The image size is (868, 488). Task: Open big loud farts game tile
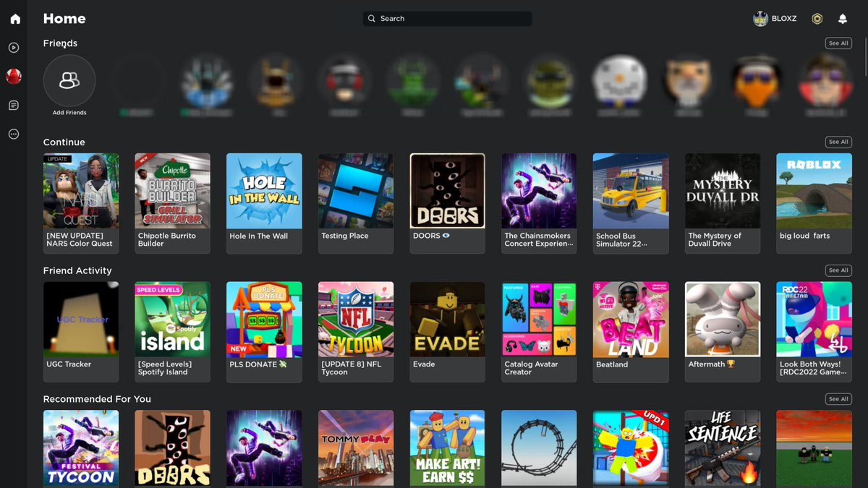coord(814,203)
